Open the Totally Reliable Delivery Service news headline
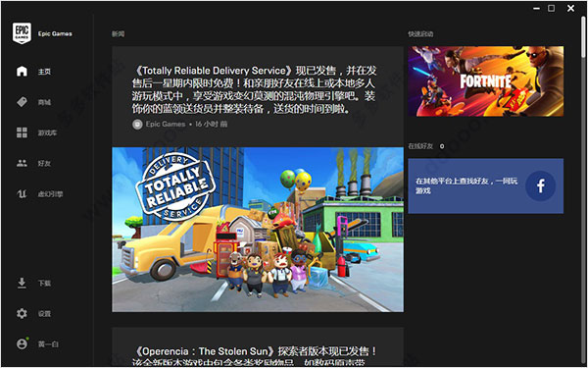588x368 pixels. point(254,89)
